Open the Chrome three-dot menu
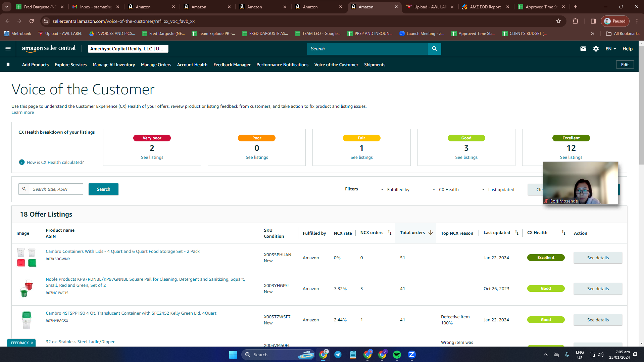Viewport: 644px width, 362px height. pyautogui.click(x=637, y=21)
